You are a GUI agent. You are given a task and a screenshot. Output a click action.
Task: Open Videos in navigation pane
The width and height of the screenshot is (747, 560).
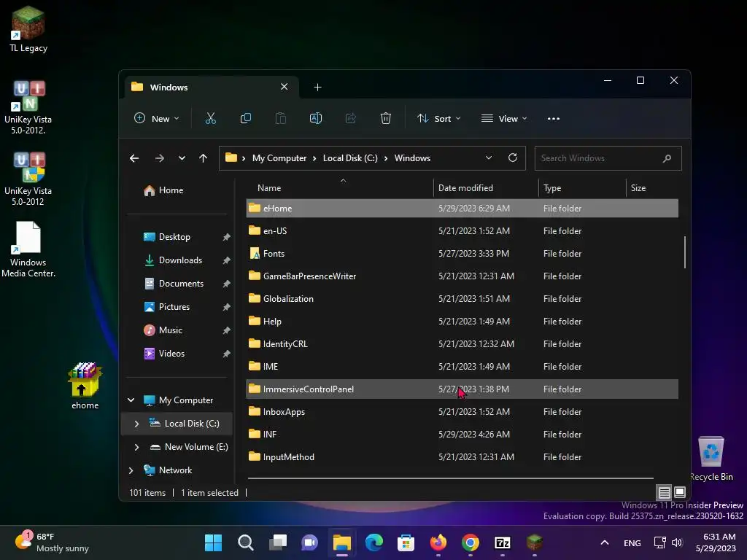pos(164,354)
